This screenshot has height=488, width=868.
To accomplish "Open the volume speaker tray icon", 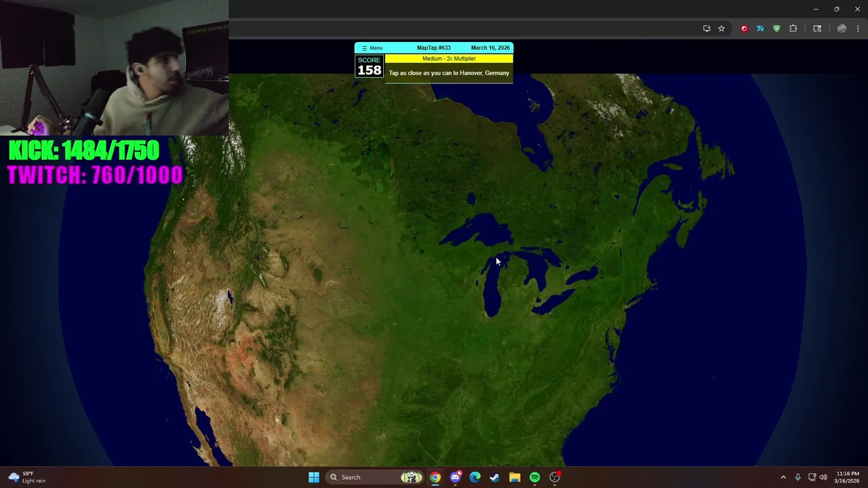I will tap(823, 477).
